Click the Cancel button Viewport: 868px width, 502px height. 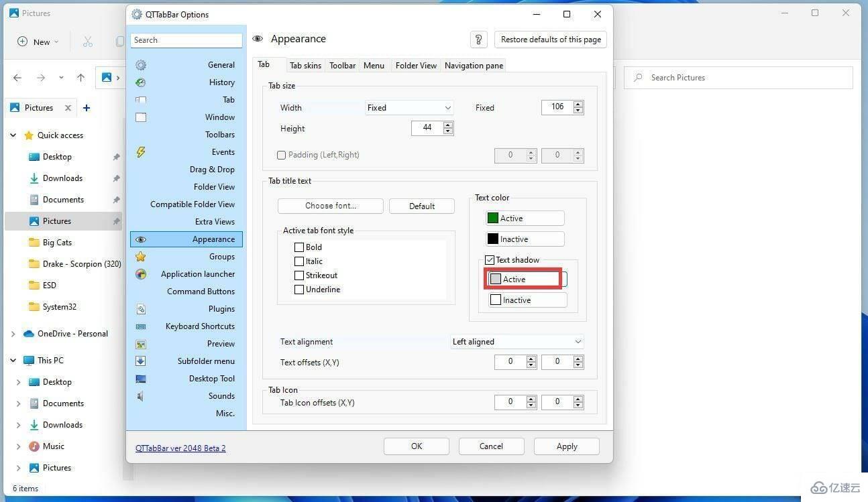point(492,446)
